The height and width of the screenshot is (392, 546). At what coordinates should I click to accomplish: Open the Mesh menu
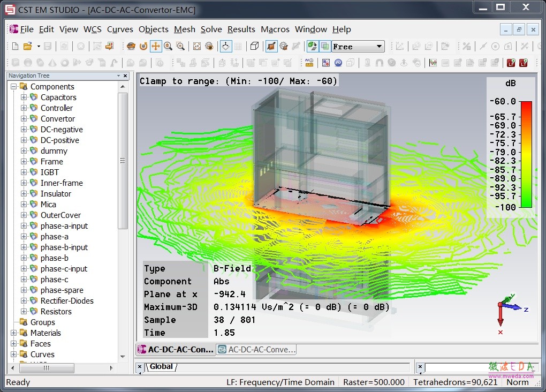[185, 29]
